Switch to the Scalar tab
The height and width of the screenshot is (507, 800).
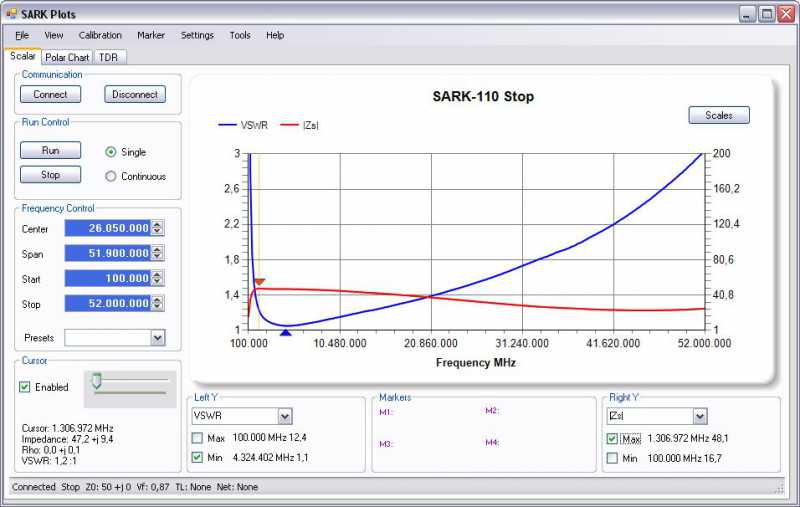click(23, 56)
